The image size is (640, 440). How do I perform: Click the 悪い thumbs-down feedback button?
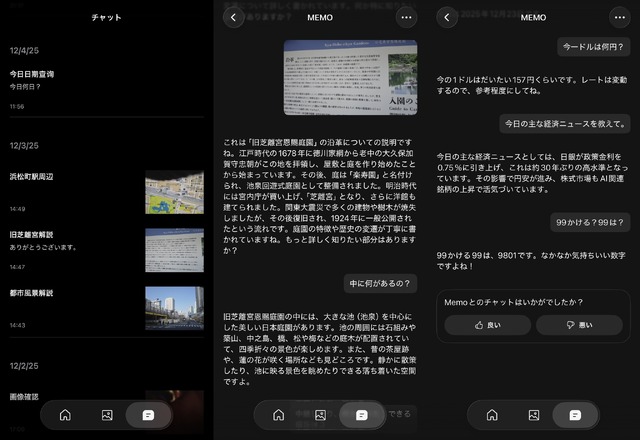[x=579, y=325]
